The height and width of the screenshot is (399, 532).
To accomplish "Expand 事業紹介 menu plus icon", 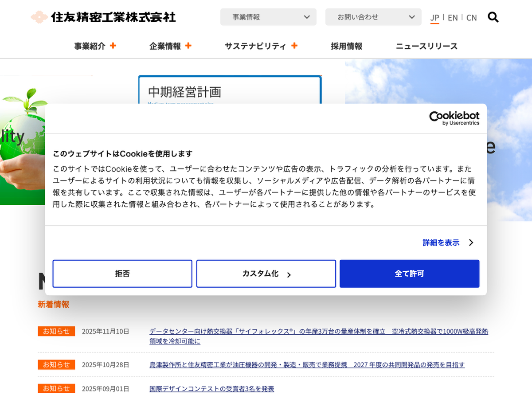I will click(113, 46).
